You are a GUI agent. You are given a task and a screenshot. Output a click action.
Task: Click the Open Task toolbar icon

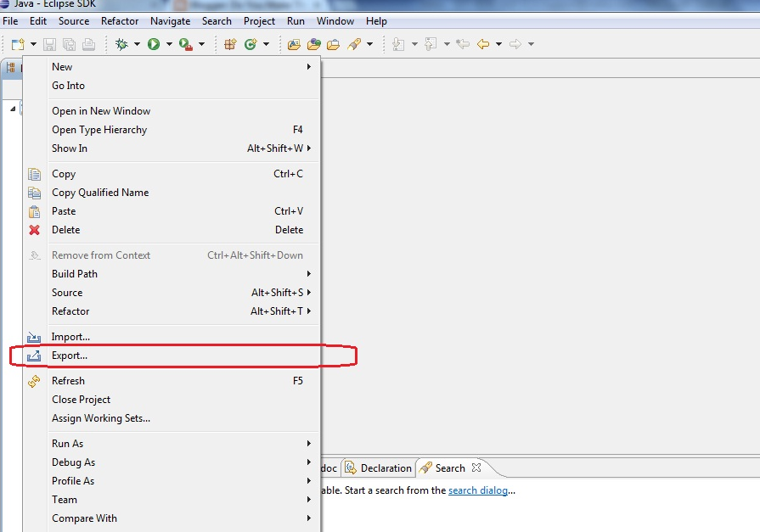pyautogui.click(x=313, y=45)
